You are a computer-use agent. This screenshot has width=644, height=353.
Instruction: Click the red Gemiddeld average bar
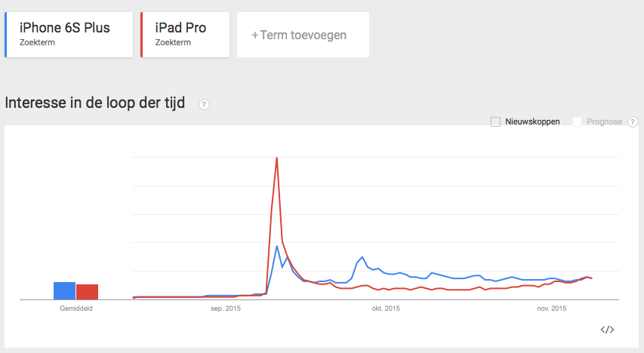[x=87, y=291]
